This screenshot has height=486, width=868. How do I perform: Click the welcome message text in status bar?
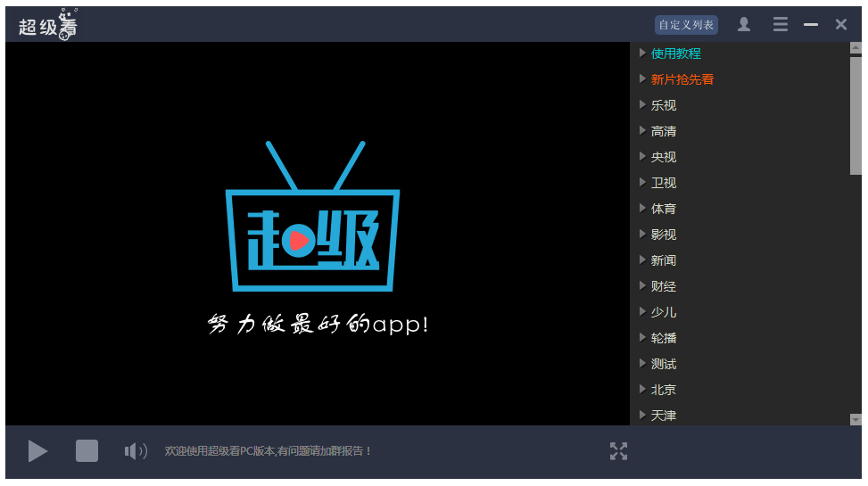point(269,451)
